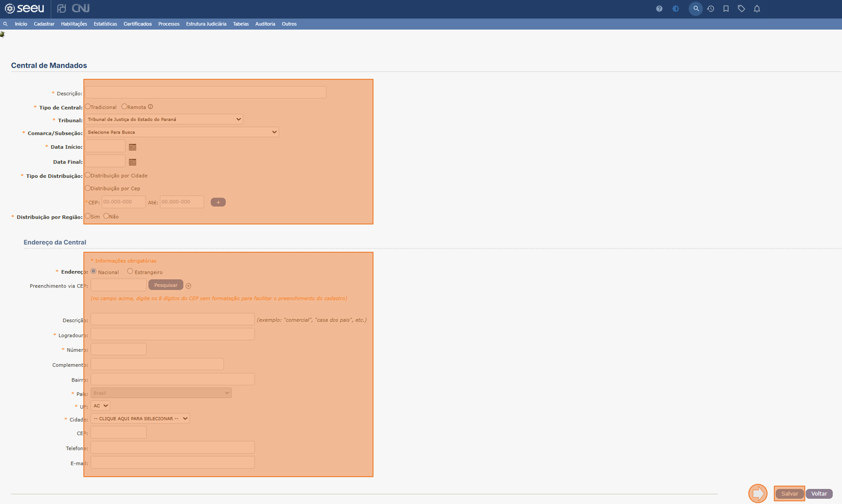
Task: Click the Remota info icon
Action: [151, 107]
